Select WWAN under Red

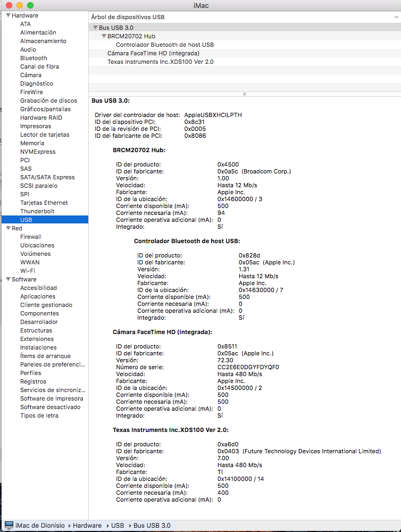30,262
